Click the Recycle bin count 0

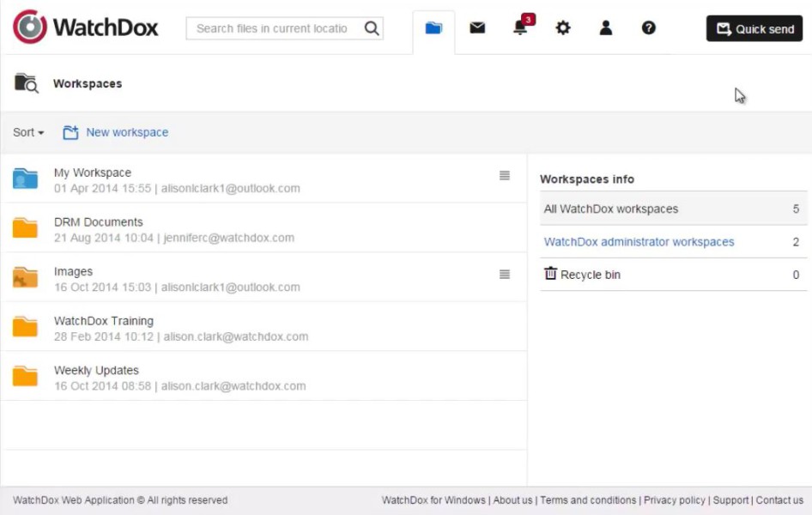click(x=796, y=275)
